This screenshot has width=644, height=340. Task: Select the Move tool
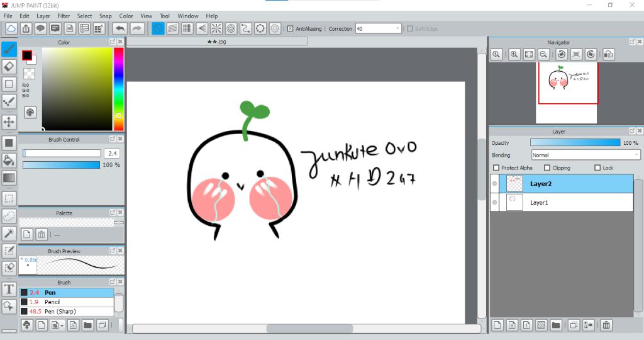tap(9, 122)
